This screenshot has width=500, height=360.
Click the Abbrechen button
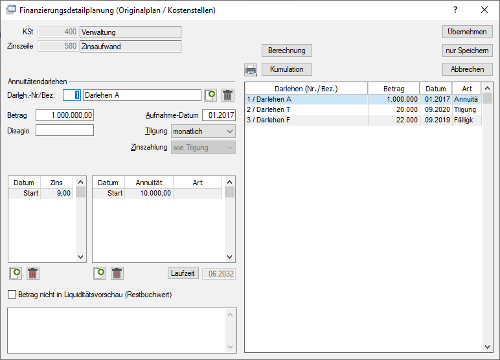coord(467,70)
